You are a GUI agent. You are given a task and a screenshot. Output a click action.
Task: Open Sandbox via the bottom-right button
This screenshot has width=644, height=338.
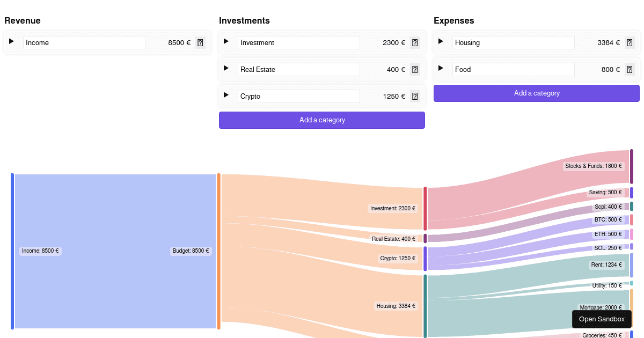point(602,319)
